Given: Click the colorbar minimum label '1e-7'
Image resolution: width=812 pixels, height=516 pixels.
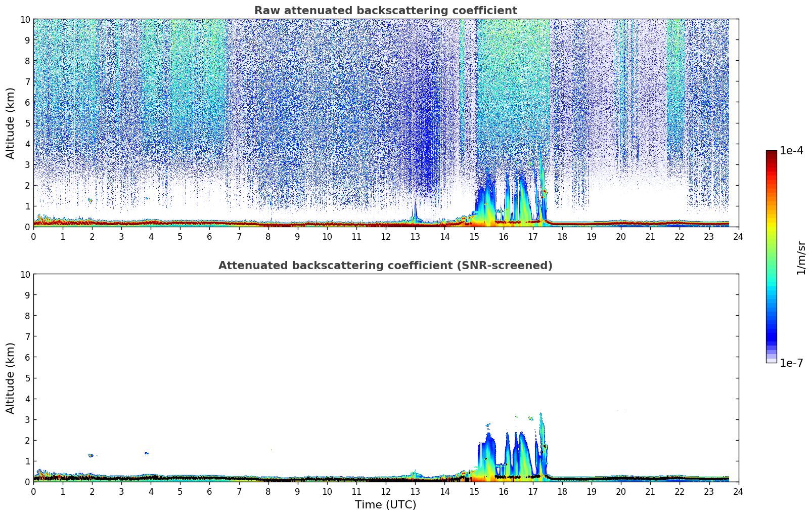Looking at the screenshot, I should pyautogui.click(x=791, y=363).
